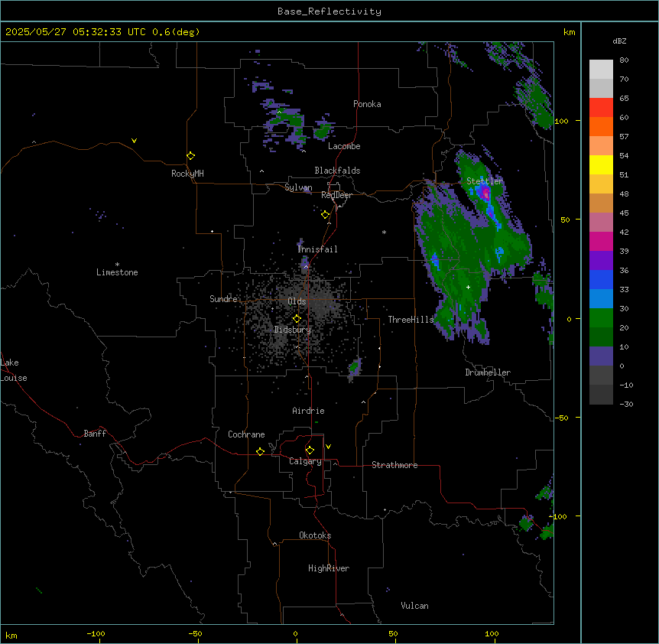Pick the bright green 20-30 dBZ legend swatch

tap(601, 318)
